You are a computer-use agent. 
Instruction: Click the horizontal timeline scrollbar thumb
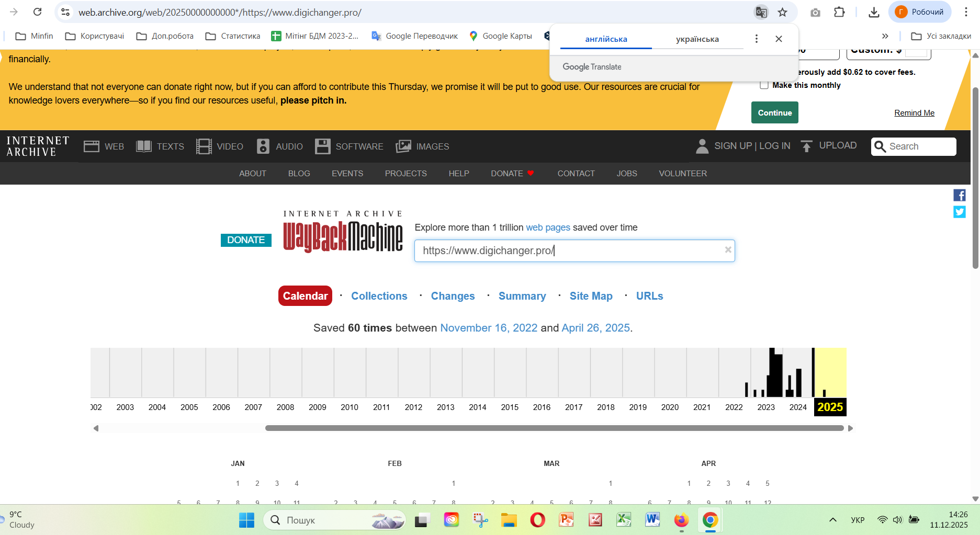pyautogui.click(x=555, y=428)
